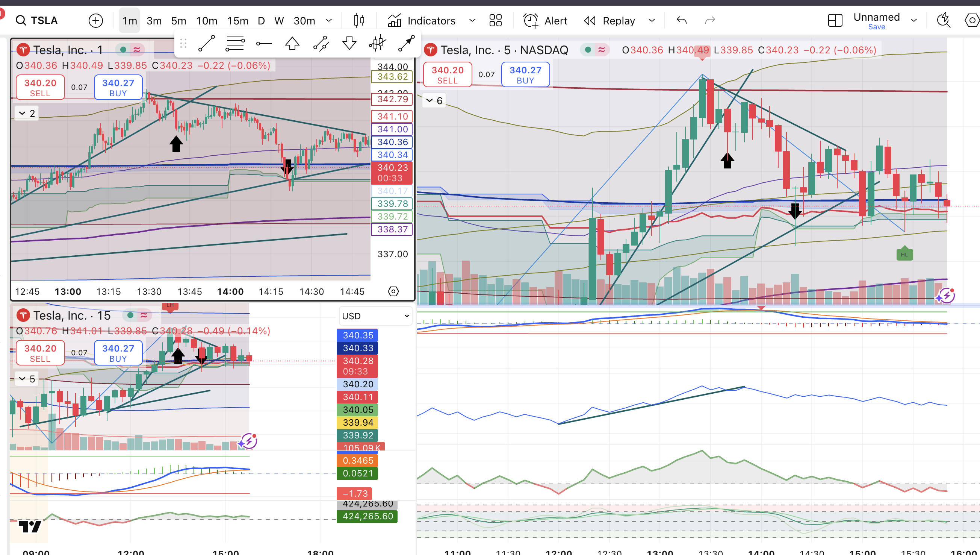
Task: Open the indicator templates grid
Action: (496, 20)
